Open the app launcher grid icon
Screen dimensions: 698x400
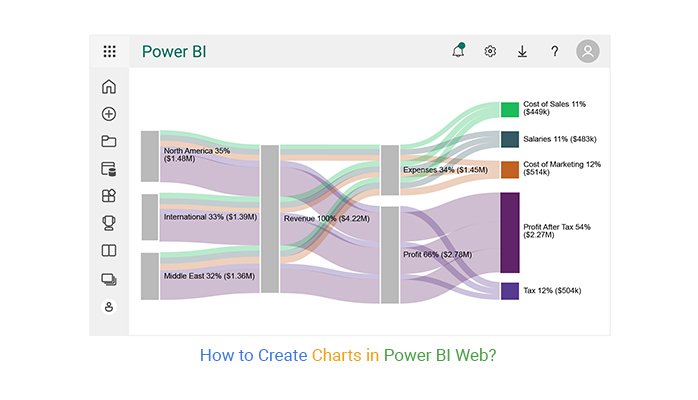click(x=110, y=51)
